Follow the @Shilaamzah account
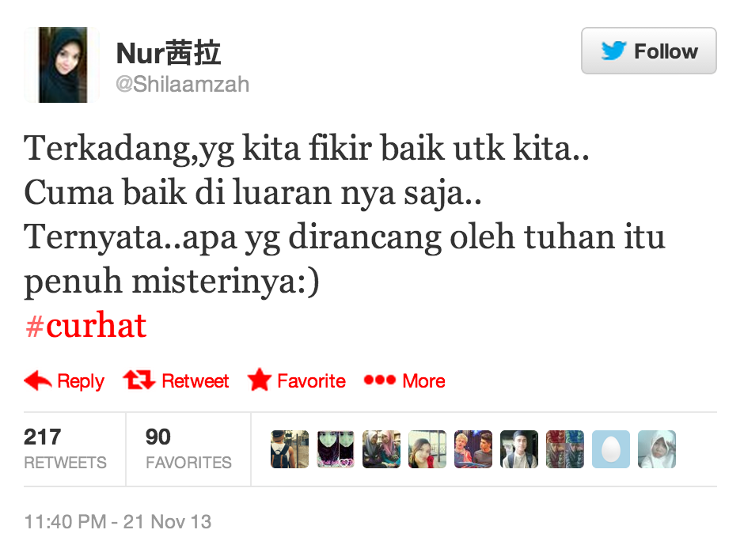Viewport: 744px width, 560px height. [x=649, y=51]
